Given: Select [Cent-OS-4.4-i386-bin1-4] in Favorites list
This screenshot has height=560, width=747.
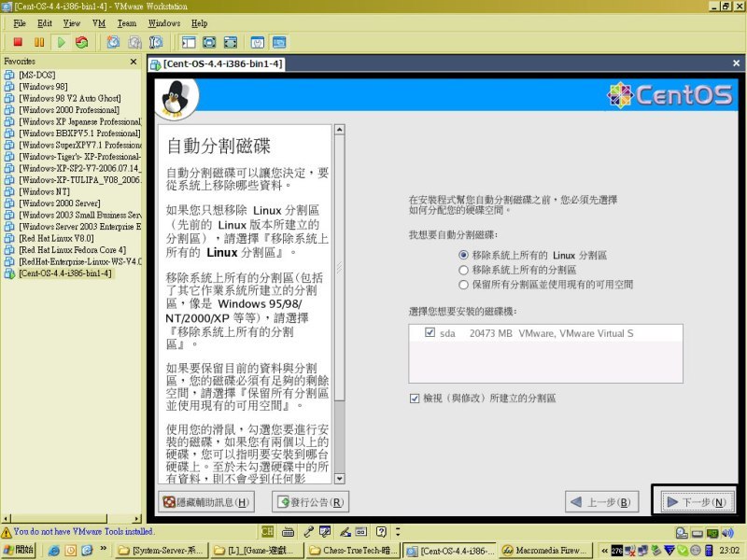Looking at the screenshot, I should (x=65, y=273).
